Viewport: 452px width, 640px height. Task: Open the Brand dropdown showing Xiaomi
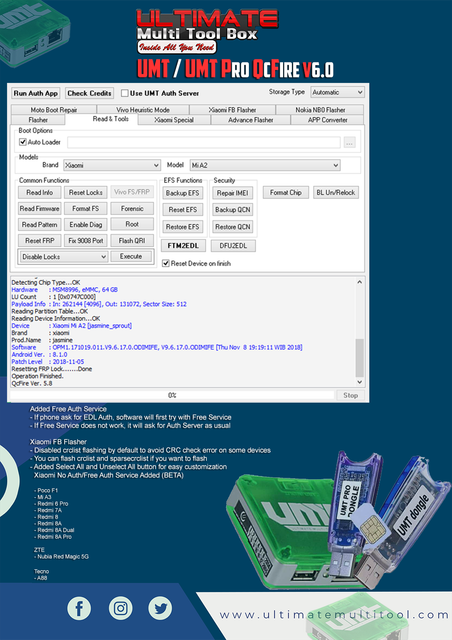(111, 165)
